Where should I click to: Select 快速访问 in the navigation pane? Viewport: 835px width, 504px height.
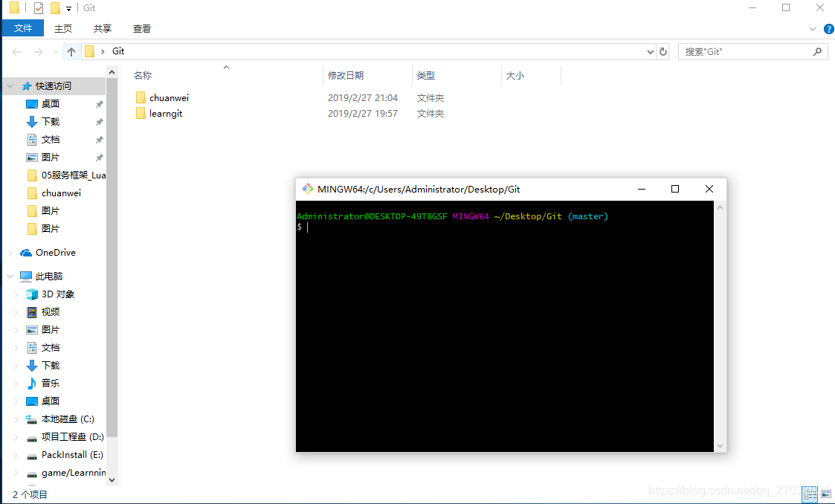[x=54, y=86]
